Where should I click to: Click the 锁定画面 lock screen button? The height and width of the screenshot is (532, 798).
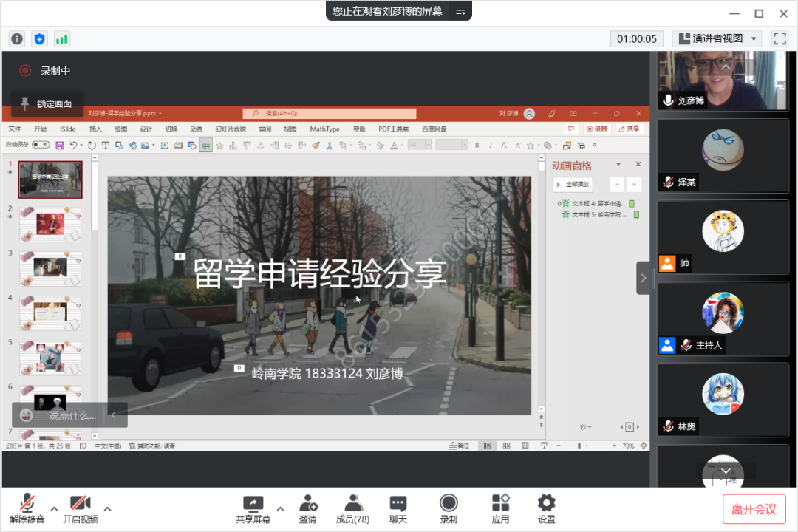click(x=47, y=103)
